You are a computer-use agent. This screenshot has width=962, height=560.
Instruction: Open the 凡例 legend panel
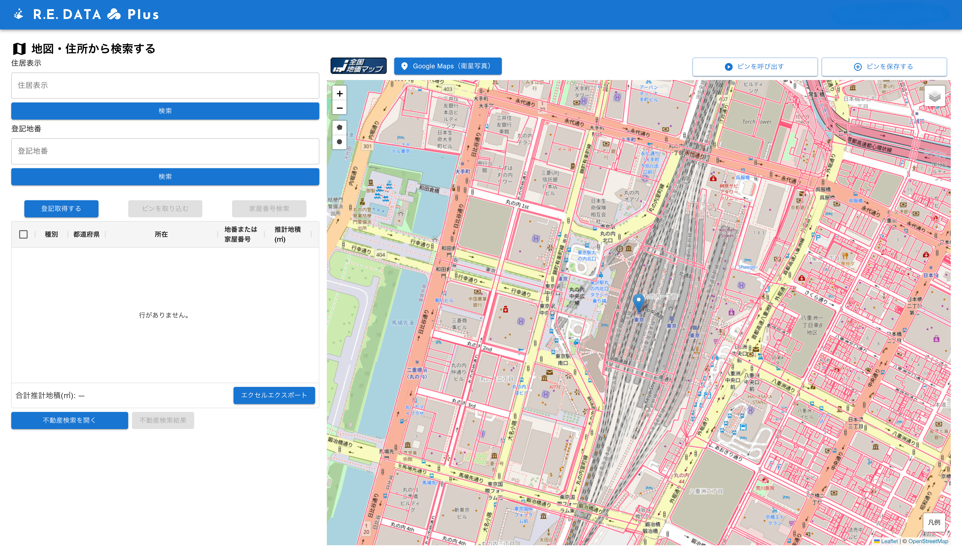click(x=934, y=523)
